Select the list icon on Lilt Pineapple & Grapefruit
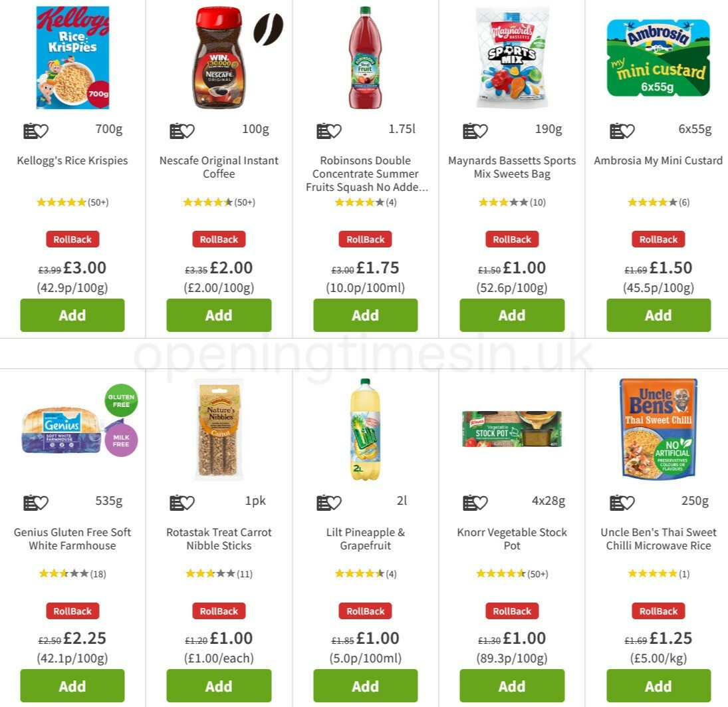728x707 pixels. coord(324,502)
